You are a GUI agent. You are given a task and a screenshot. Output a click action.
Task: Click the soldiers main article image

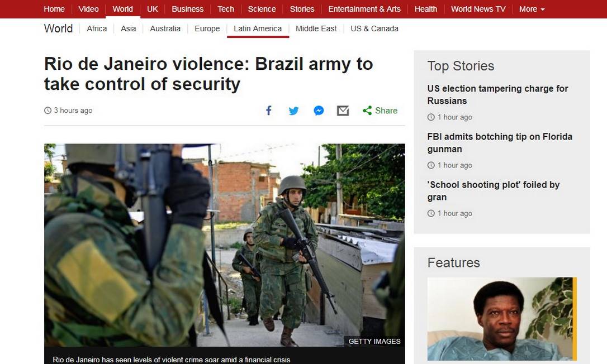[x=225, y=245]
